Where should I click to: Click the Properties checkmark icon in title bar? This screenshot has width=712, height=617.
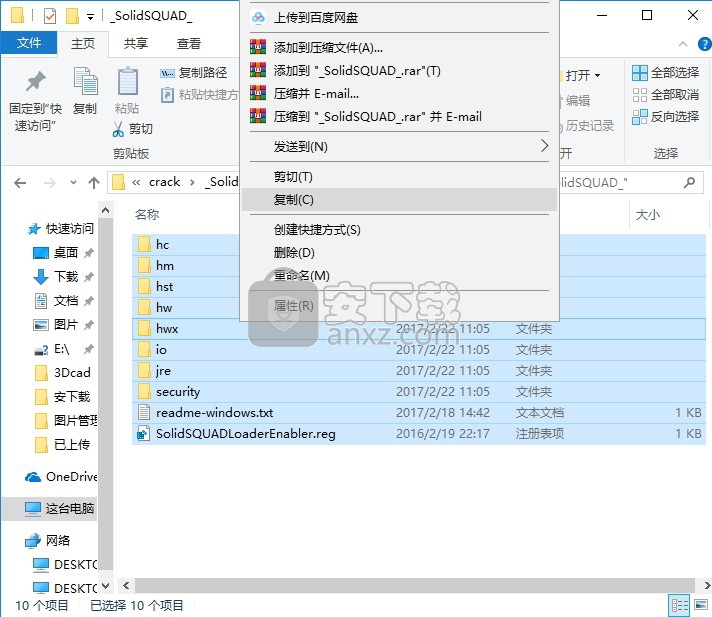50,16
